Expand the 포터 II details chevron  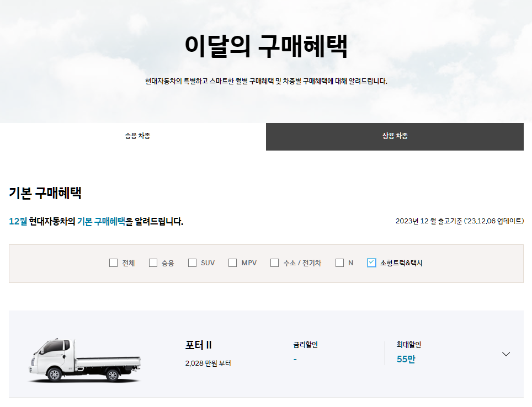coord(506,354)
